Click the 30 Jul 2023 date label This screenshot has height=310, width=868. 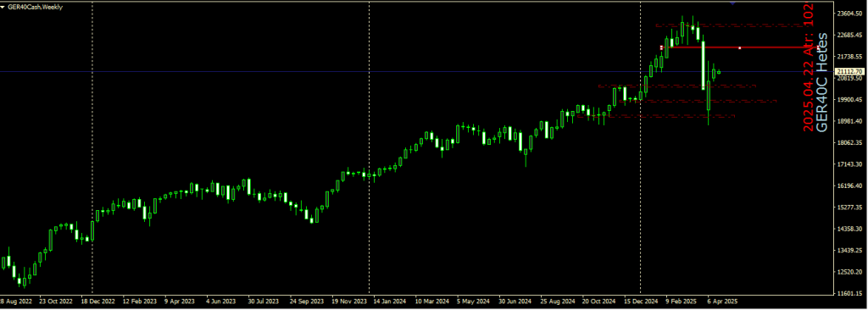coord(263,302)
